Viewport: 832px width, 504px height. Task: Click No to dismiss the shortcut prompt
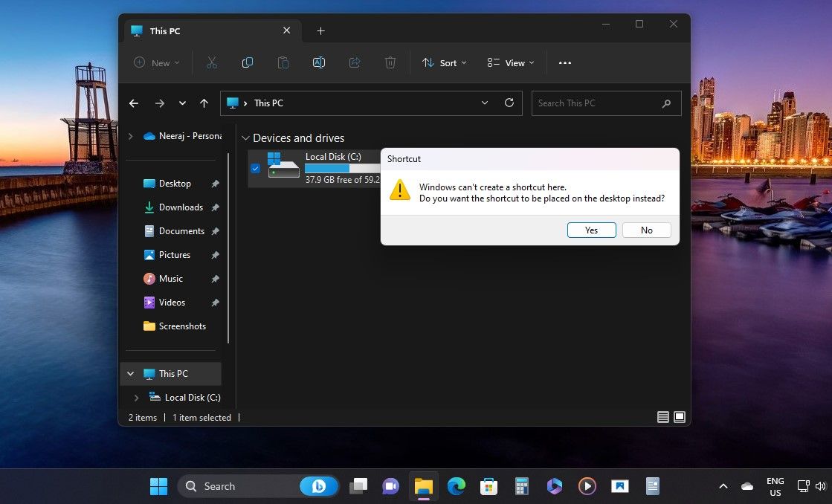(x=646, y=230)
